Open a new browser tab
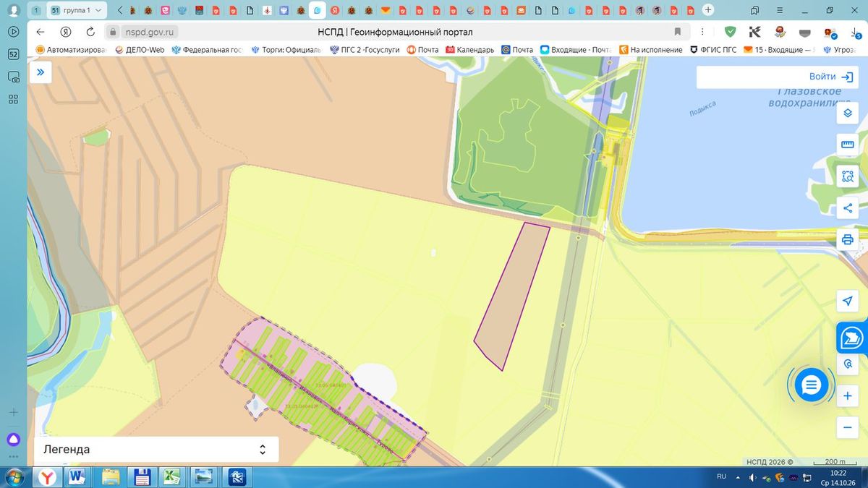Screen dimensions: 868x488 [x=708, y=10]
